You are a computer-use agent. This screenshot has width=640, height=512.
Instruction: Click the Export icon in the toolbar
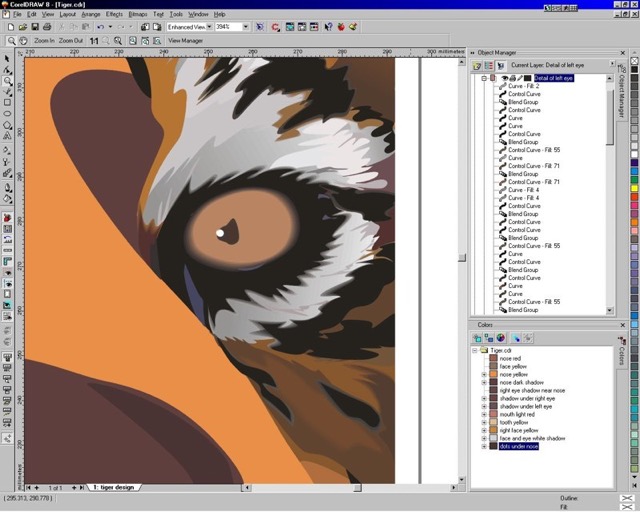tap(157, 27)
